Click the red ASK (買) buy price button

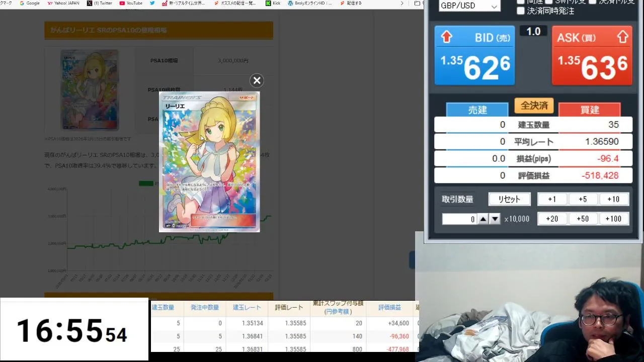pos(592,55)
